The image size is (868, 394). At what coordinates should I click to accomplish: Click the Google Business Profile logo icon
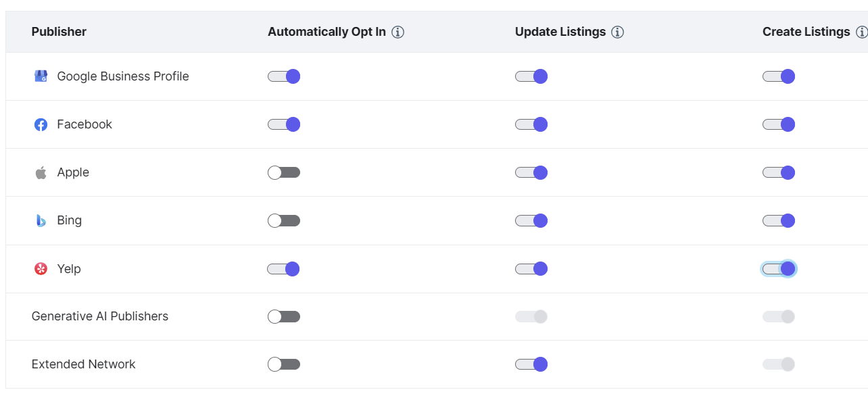tap(40, 76)
